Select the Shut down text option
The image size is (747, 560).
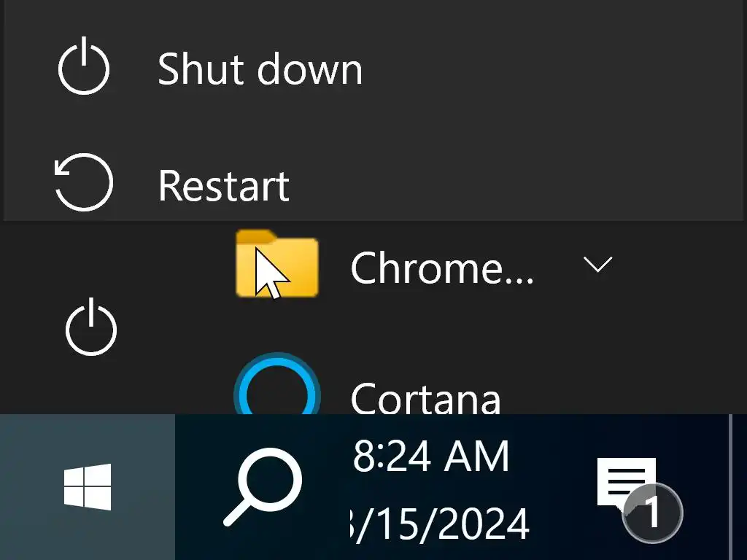pyautogui.click(x=260, y=69)
